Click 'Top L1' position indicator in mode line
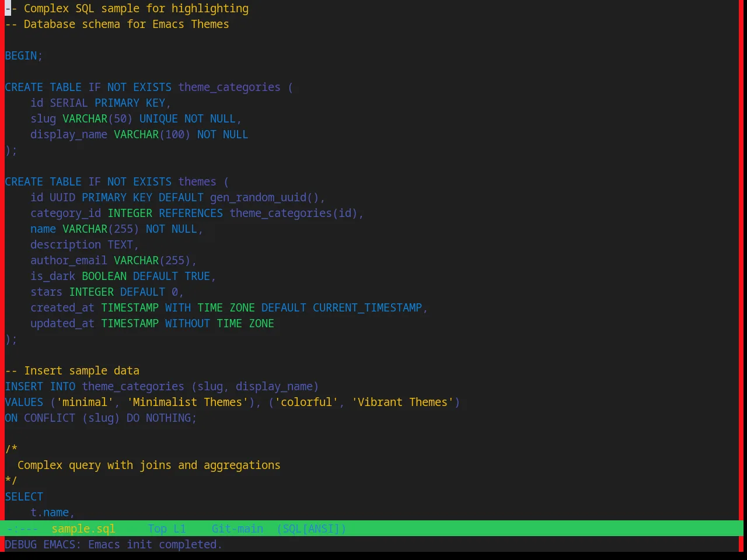This screenshot has height=560, width=747. click(x=167, y=528)
